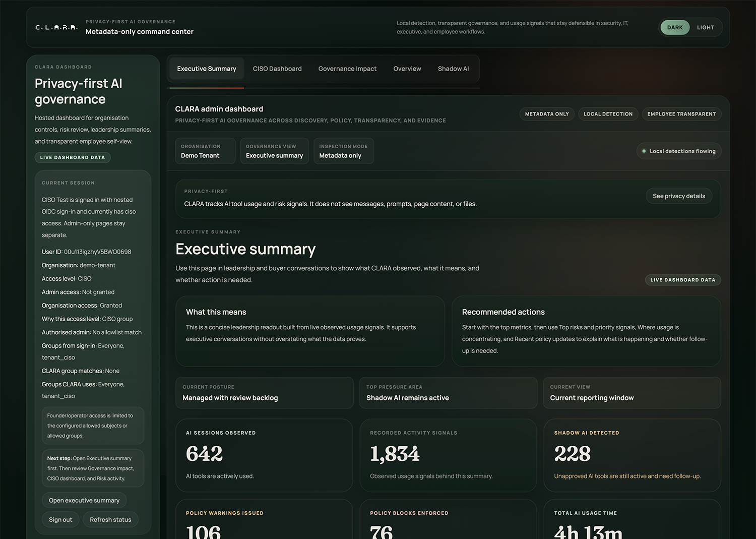756x539 pixels.
Task: Click the LOCAL DETECTION badge
Action: point(608,113)
